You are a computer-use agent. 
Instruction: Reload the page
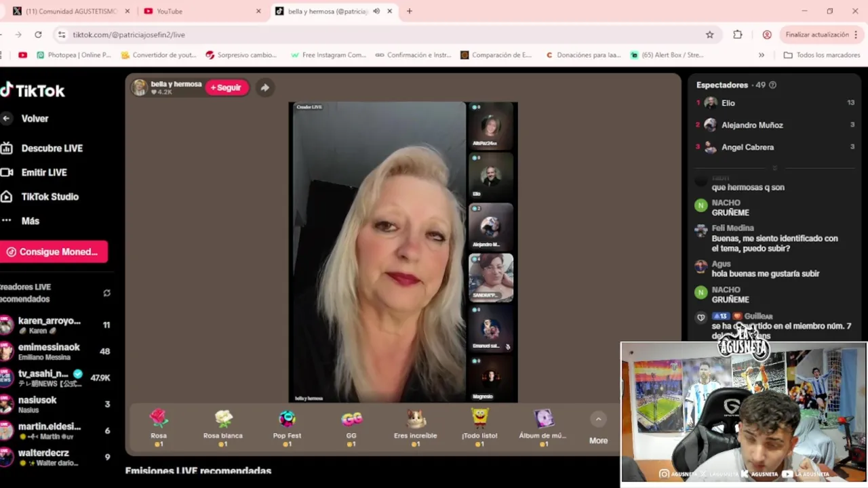pyautogui.click(x=38, y=35)
